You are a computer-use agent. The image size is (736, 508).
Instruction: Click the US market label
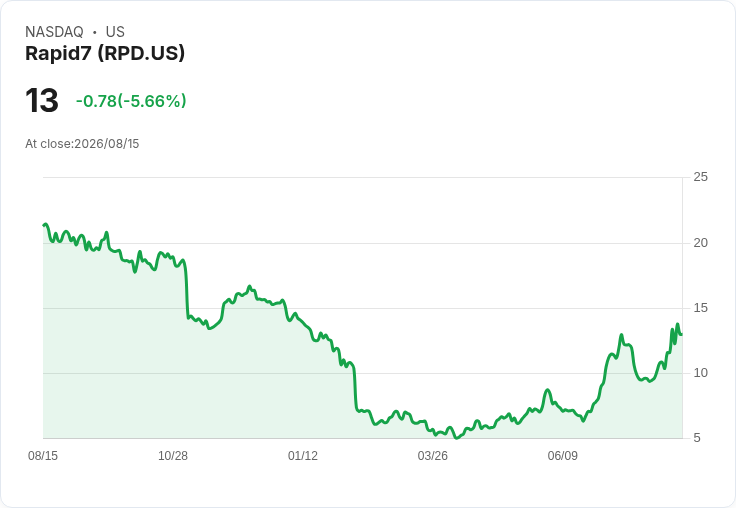(x=115, y=32)
